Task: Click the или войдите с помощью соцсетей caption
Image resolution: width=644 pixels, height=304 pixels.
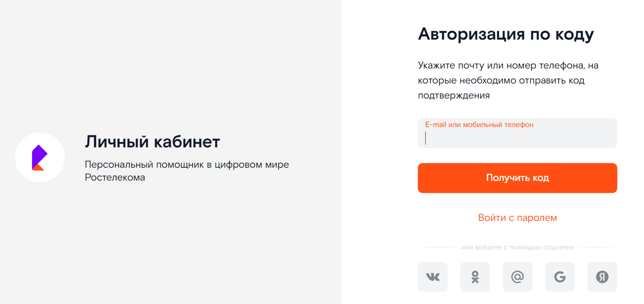Action: pos(517,247)
